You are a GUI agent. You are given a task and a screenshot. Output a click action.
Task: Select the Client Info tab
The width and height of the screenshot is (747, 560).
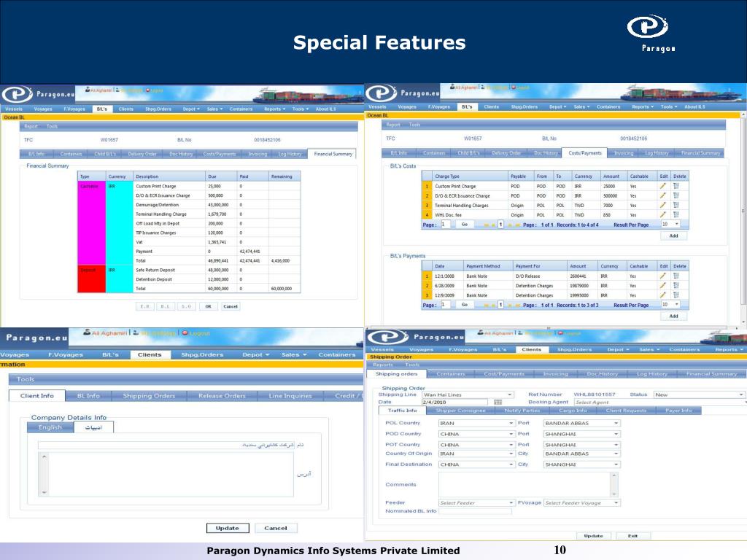(x=36, y=396)
